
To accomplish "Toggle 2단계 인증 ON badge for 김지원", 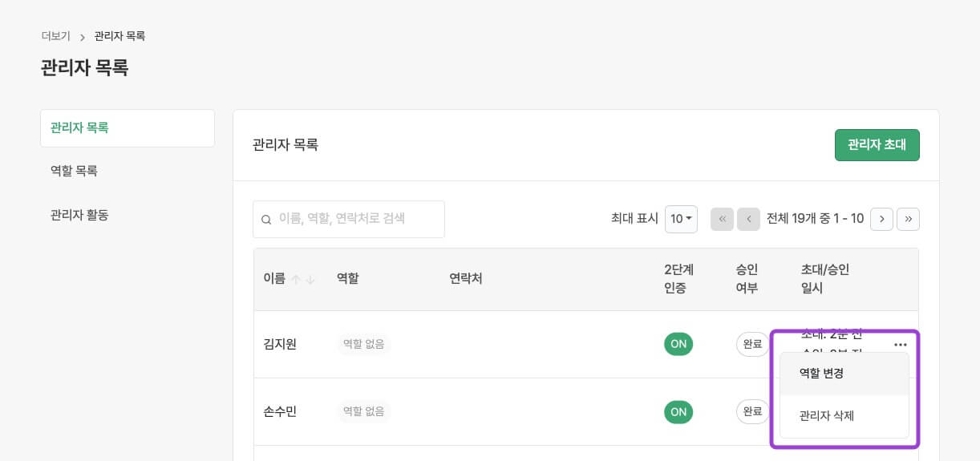I will click(678, 344).
